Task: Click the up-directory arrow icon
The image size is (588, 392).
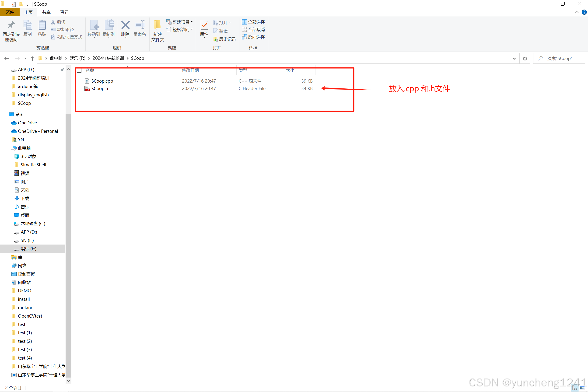Action: tap(32, 58)
